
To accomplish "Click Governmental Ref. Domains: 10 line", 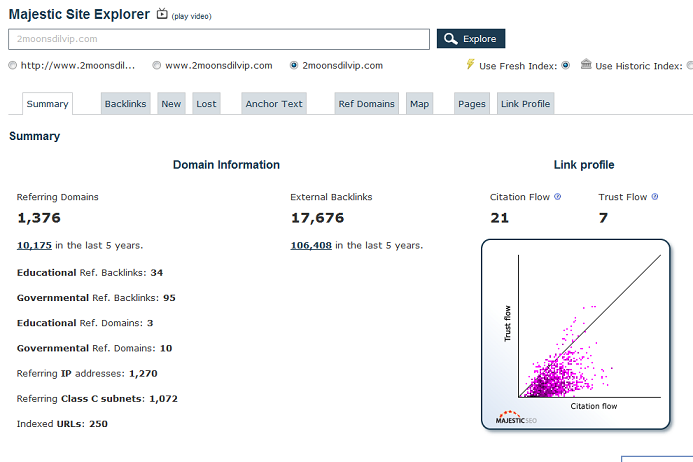I will click(x=94, y=348).
